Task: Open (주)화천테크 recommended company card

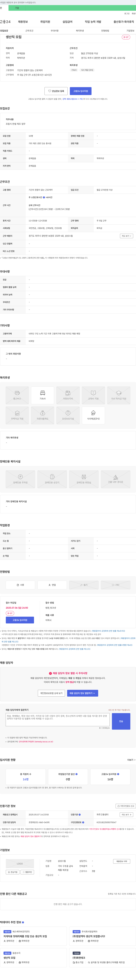Action: 103,958
